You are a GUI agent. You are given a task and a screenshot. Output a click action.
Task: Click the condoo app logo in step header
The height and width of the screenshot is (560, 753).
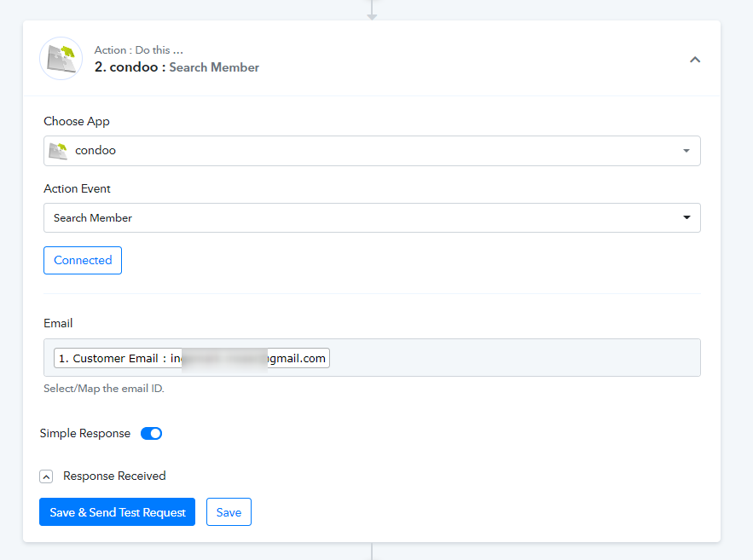(61, 59)
